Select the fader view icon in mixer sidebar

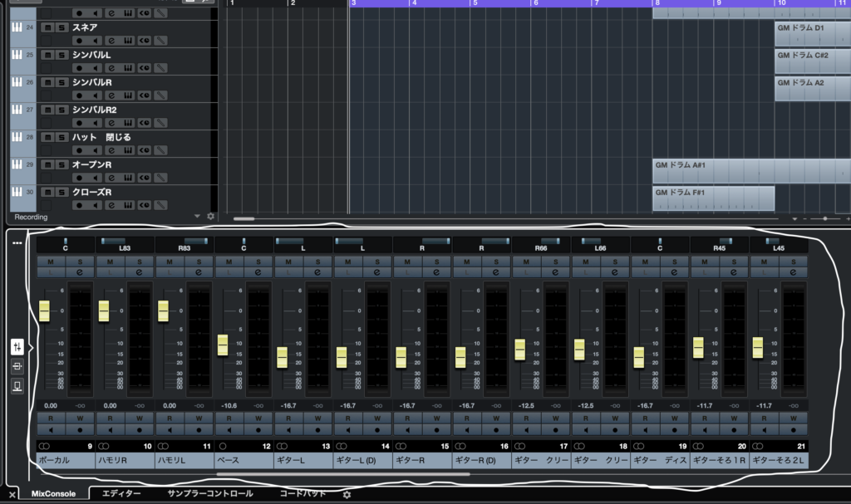[17, 347]
